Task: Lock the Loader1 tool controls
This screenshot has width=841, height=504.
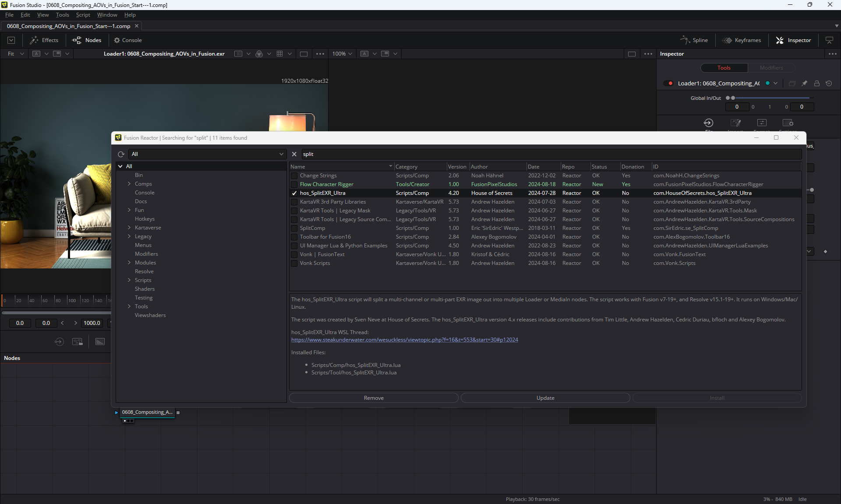Action: (x=816, y=83)
